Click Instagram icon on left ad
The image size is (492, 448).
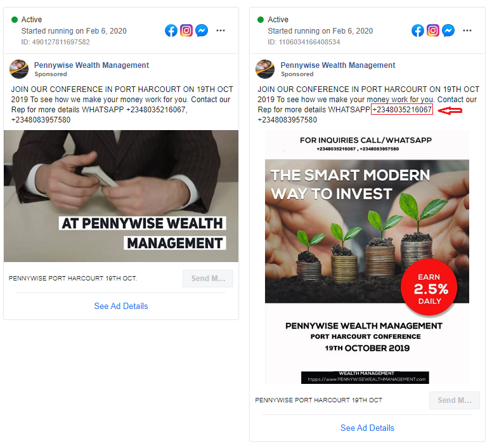pyautogui.click(x=186, y=30)
